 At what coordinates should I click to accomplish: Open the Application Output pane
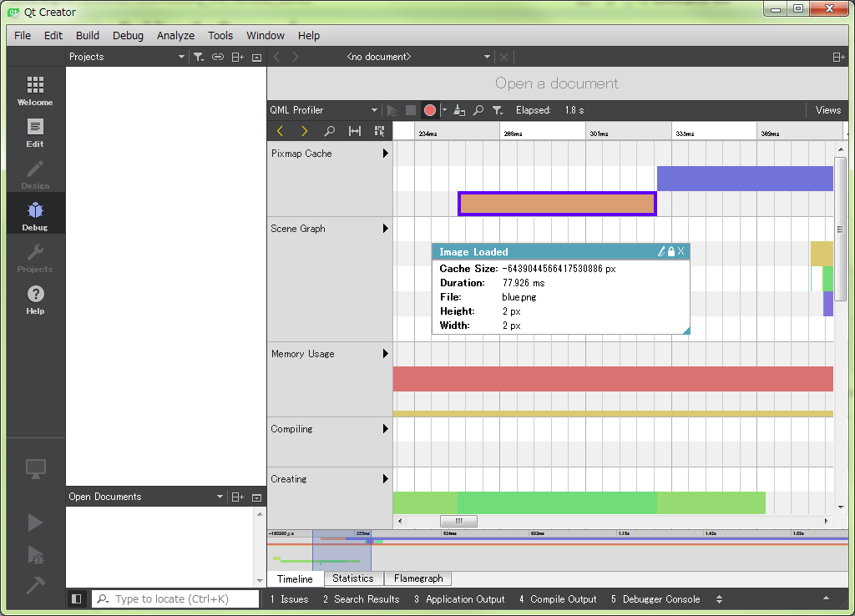(459, 599)
